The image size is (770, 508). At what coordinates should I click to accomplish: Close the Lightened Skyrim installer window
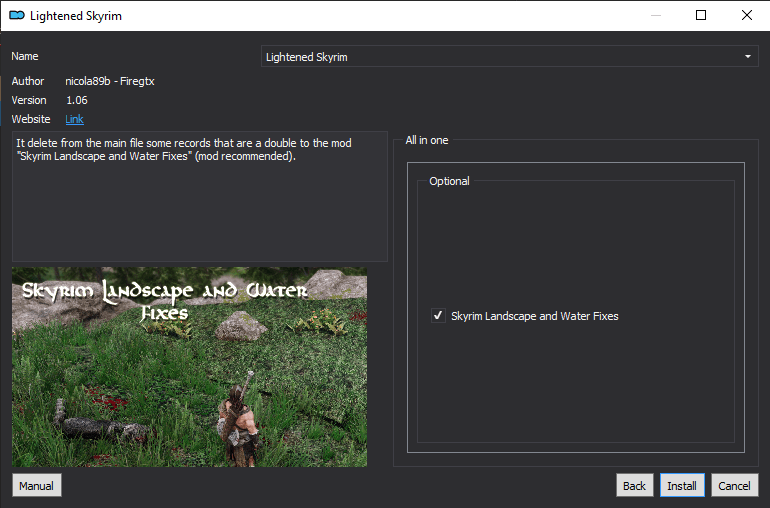[746, 15]
